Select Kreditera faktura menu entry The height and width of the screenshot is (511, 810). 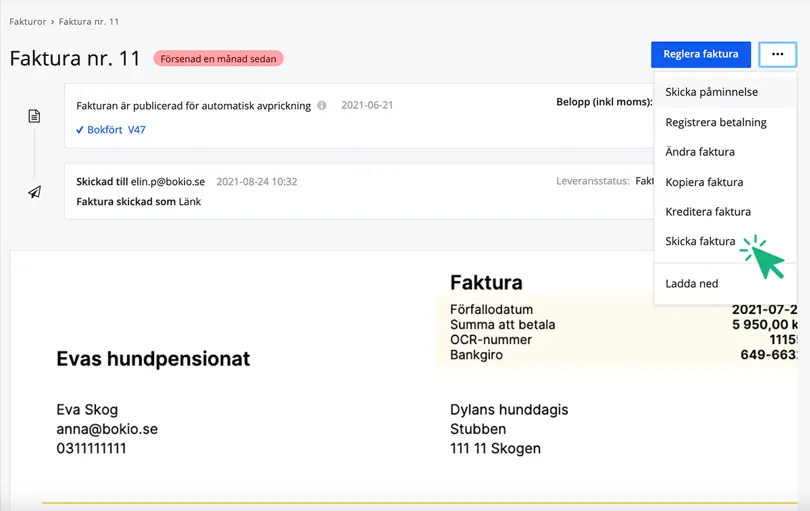pos(708,212)
